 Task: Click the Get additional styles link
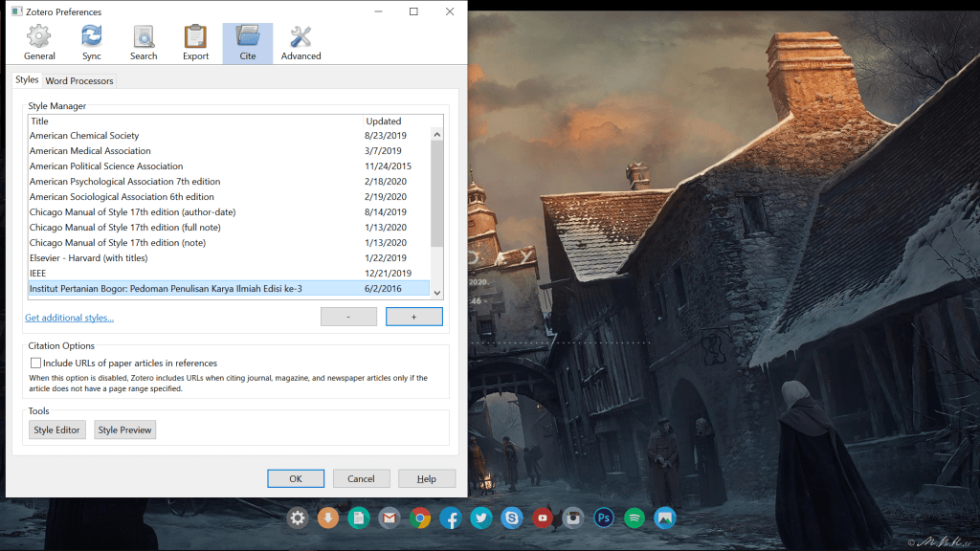pos(69,318)
